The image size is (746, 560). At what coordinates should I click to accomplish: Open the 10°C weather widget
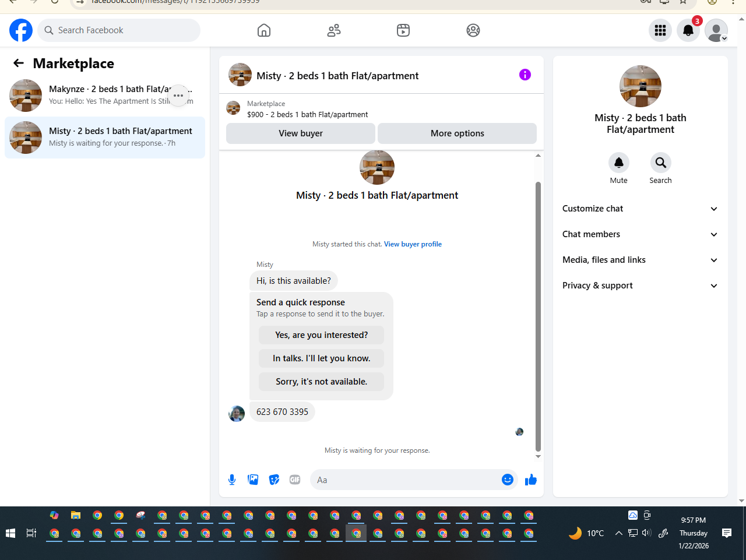(x=586, y=533)
